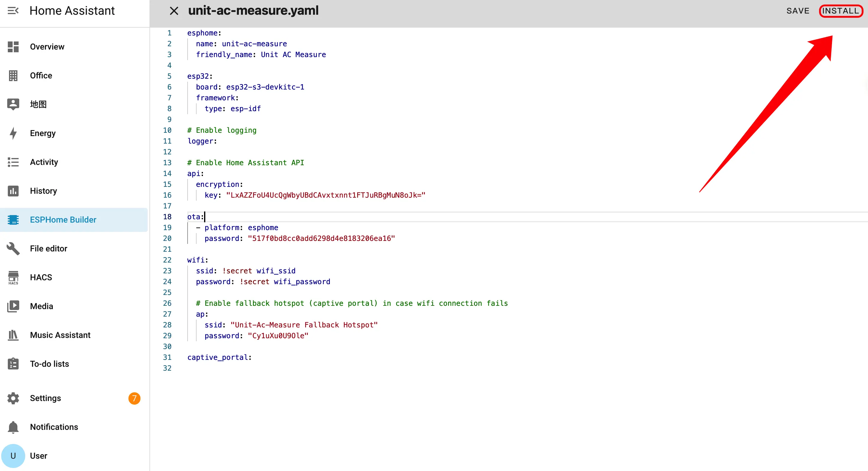The image size is (868, 471).
Task: Open Music Assistant library icon
Action: tap(13, 335)
